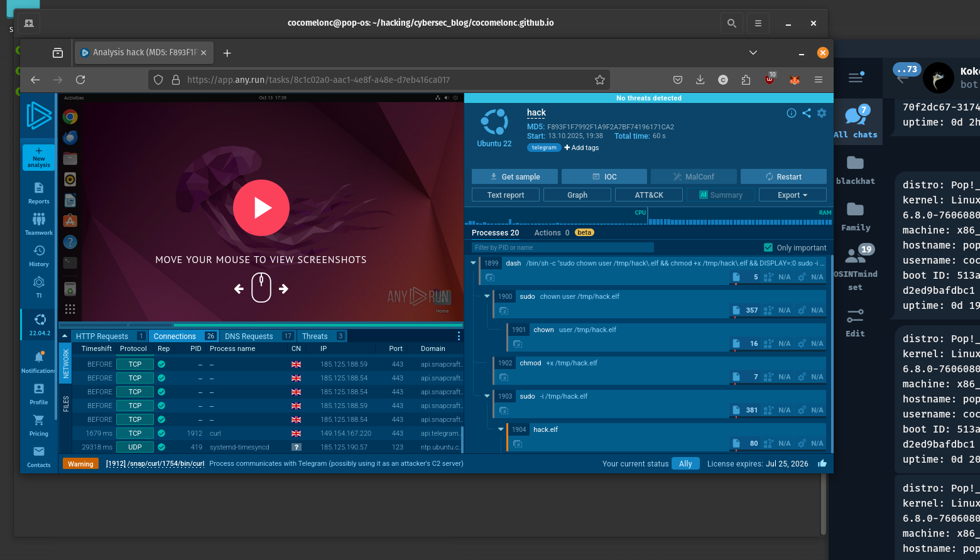The height and width of the screenshot is (560, 980).
Task: Toggle the Only important checkbox
Action: click(768, 247)
